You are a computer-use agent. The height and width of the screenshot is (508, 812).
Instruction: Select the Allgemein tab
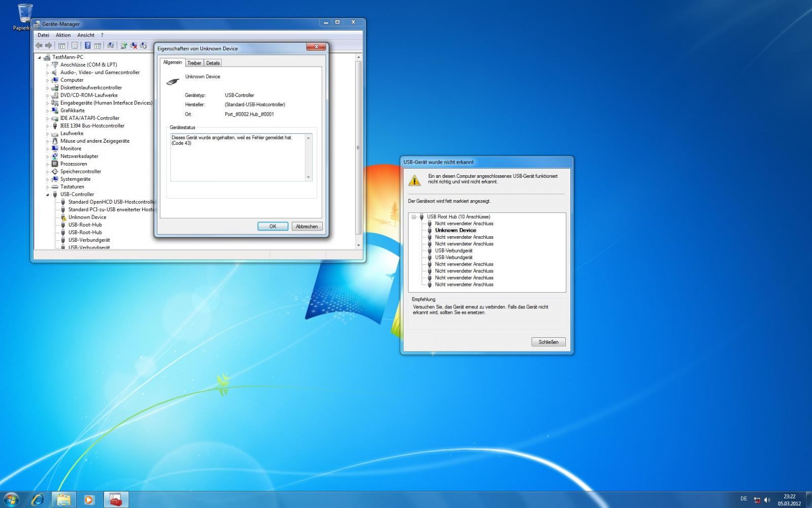point(173,62)
